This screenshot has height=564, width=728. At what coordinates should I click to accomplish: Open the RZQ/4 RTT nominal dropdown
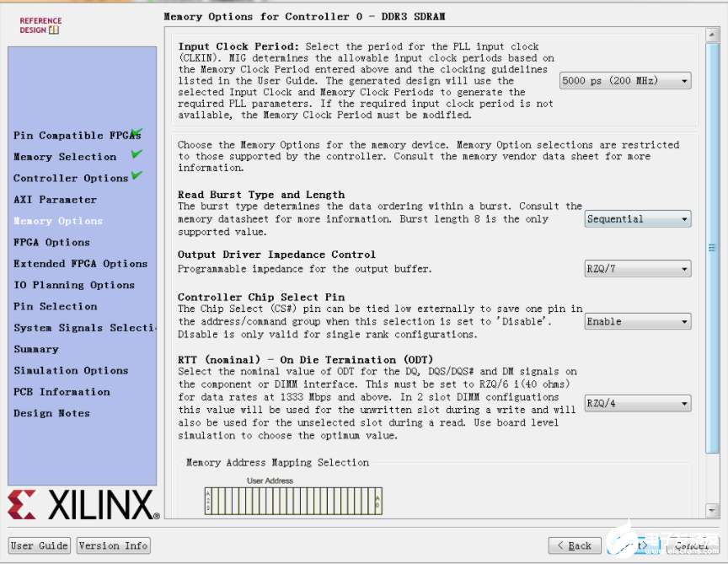[638, 403]
